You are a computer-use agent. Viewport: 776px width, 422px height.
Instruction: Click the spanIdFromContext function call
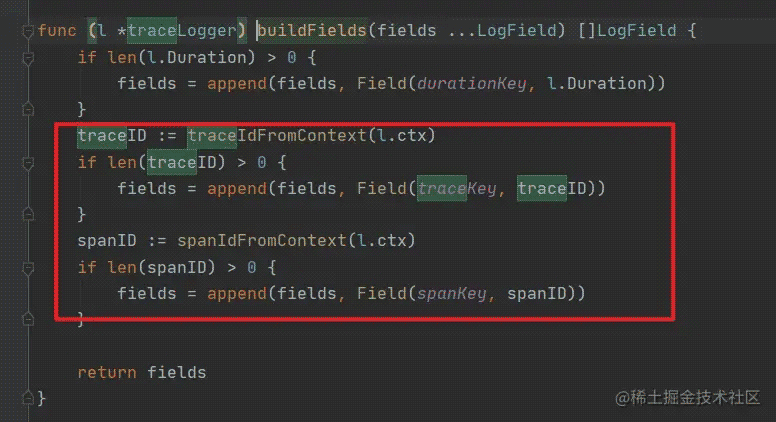[262, 241]
